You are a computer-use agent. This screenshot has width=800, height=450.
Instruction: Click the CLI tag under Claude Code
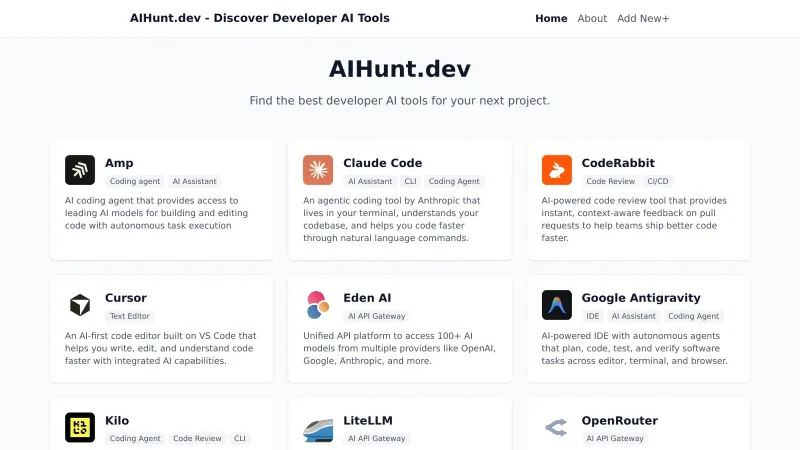click(410, 182)
